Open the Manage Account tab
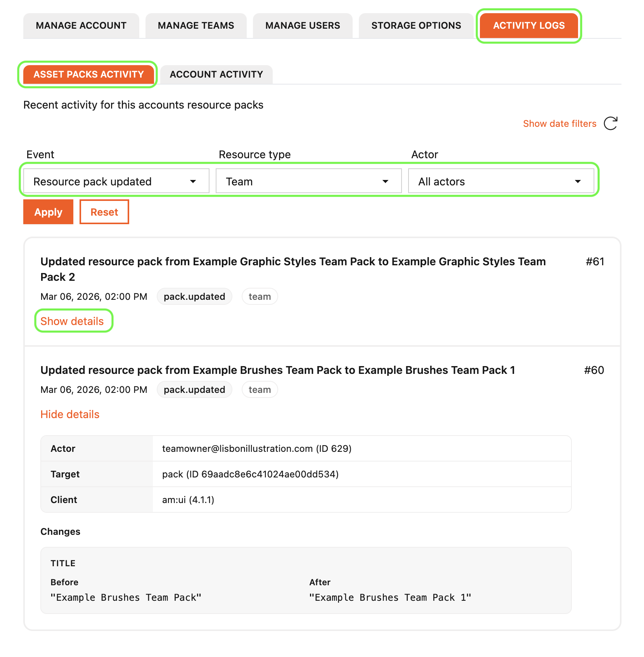The image size is (644, 657). tap(81, 26)
